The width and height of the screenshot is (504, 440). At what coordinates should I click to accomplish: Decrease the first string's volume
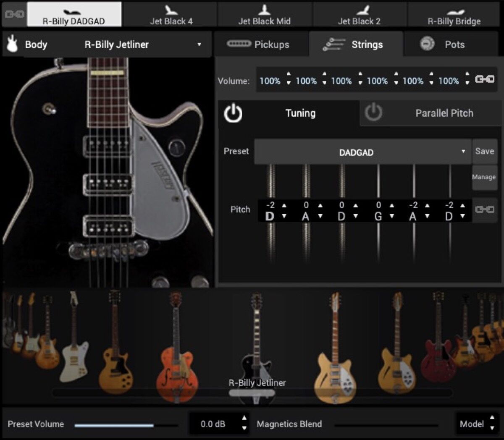289,83
